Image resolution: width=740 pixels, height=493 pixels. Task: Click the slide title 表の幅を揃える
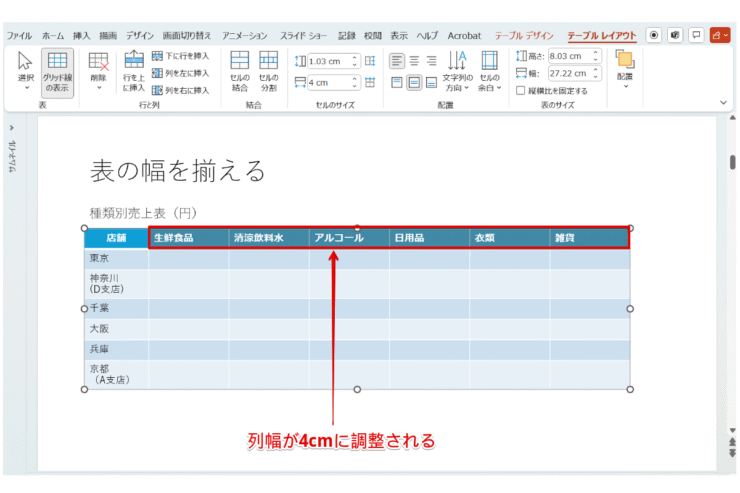coord(178,171)
